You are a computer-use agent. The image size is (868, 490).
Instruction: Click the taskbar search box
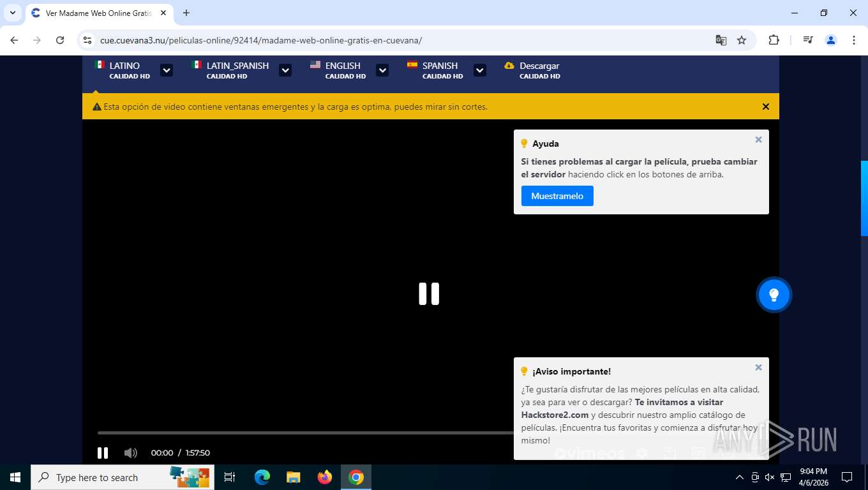(123, 477)
